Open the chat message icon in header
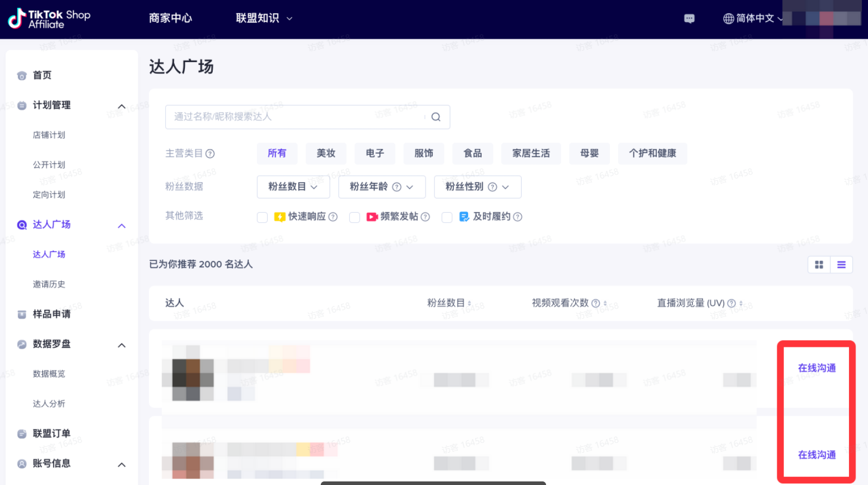This screenshot has width=868, height=485. [x=689, y=18]
